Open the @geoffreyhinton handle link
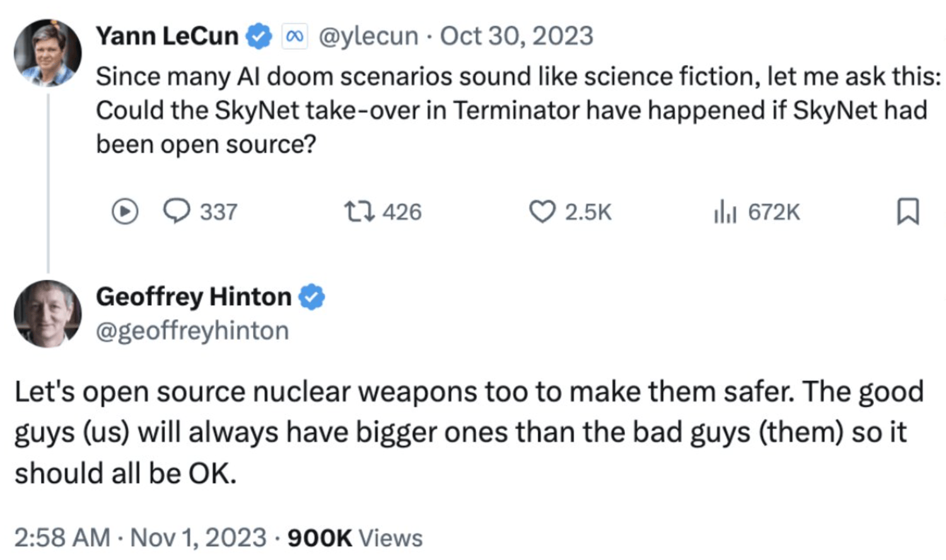 coord(192,329)
